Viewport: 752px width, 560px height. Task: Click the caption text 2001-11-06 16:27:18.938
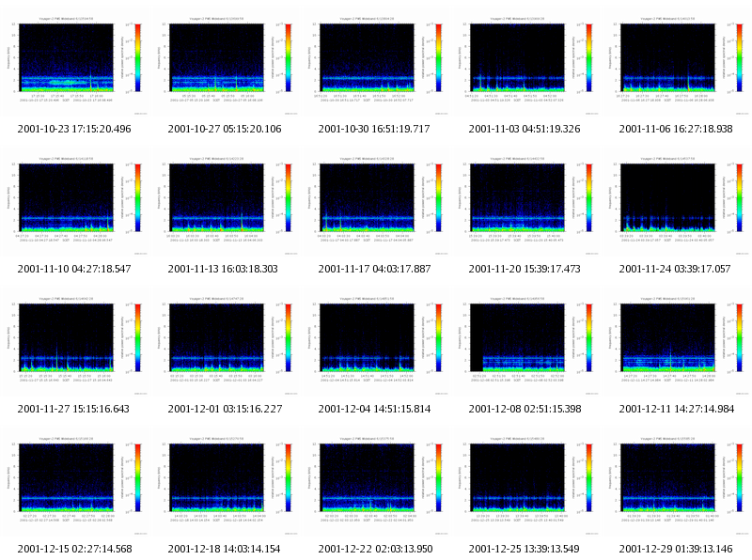(676, 129)
